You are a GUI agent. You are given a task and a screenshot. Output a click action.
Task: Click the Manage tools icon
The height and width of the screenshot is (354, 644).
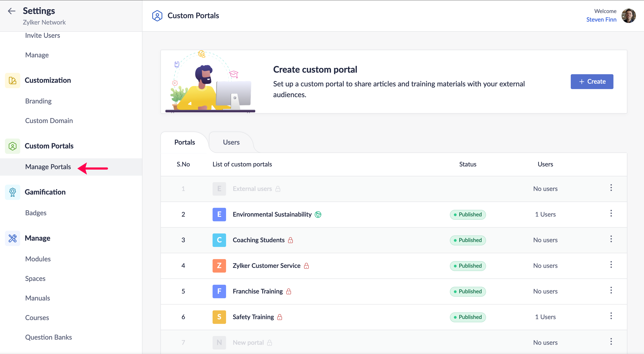(13, 238)
